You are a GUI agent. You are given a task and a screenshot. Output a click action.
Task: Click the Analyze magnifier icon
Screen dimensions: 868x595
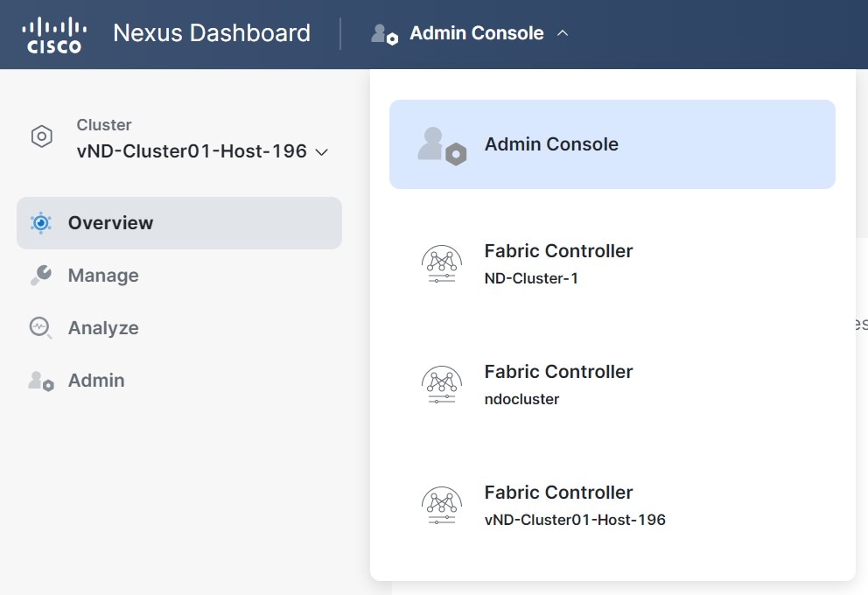coord(40,327)
